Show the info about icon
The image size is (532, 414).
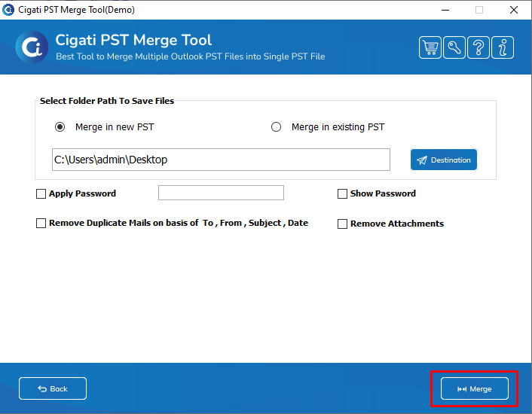502,47
